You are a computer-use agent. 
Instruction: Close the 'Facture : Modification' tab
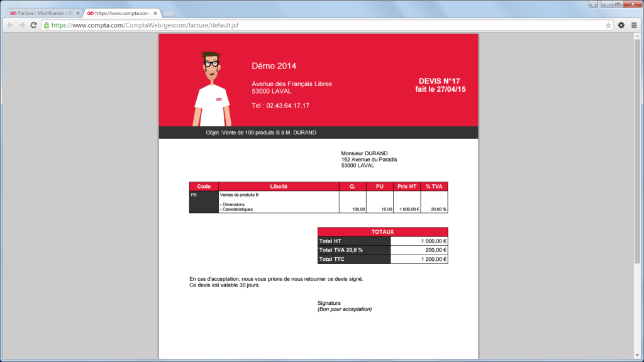point(78,13)
